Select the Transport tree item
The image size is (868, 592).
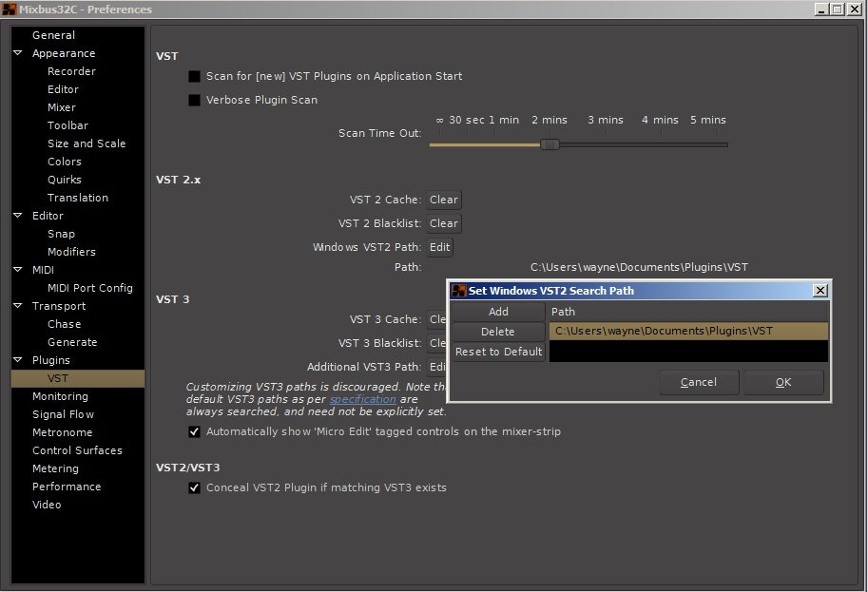point(59,306)
